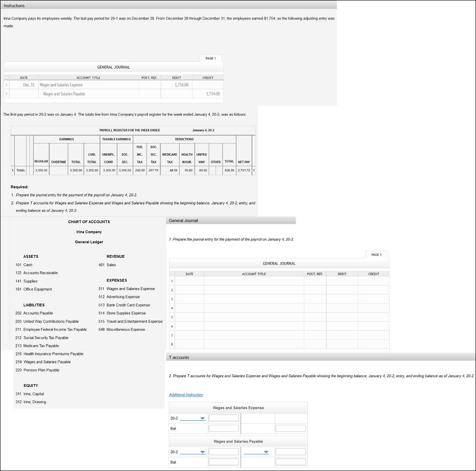Click the Wages and Salaries Payable T-account title bar
The image size is (476, 471).
pyautogui.click(x=238, y=441)
